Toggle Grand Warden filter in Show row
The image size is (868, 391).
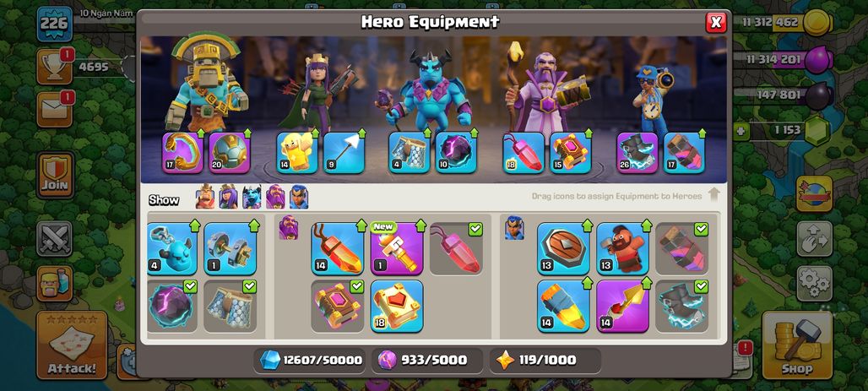(275, 197)
